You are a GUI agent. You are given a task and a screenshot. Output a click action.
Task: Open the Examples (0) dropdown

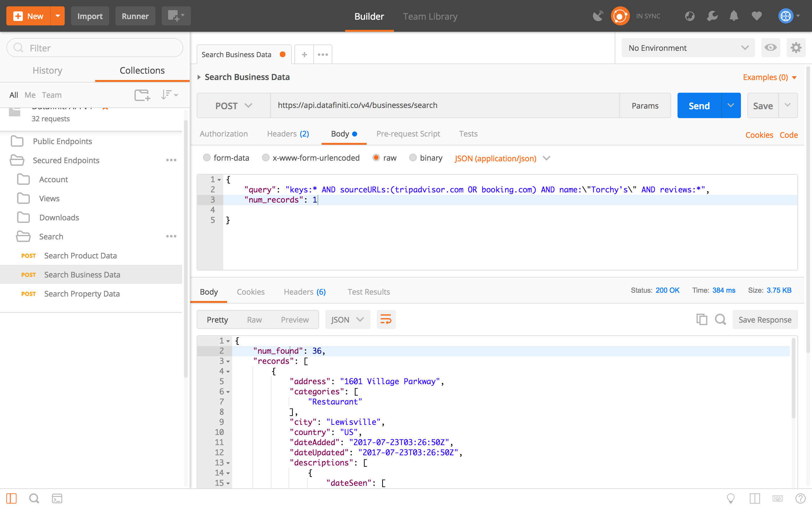click(x=770, y=77)
